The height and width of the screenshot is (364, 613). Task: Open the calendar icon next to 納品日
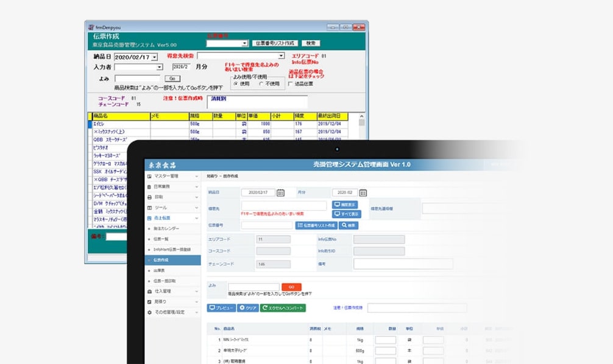coord(280,193)
